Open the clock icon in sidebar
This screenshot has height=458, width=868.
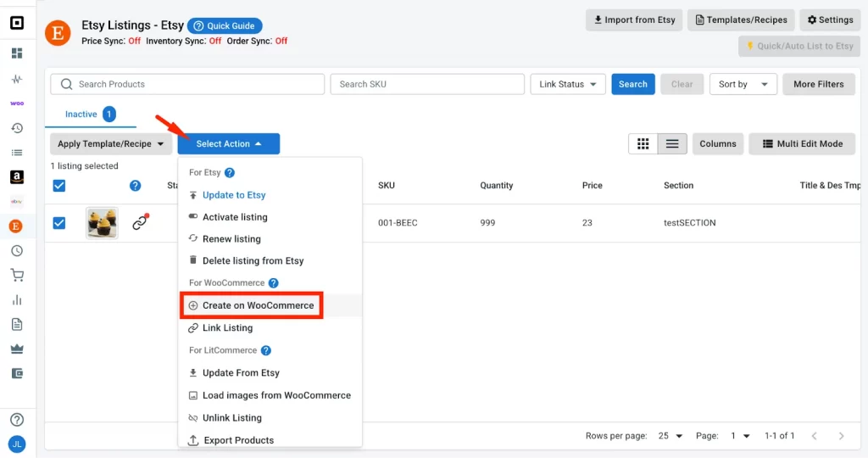[17, 251]
